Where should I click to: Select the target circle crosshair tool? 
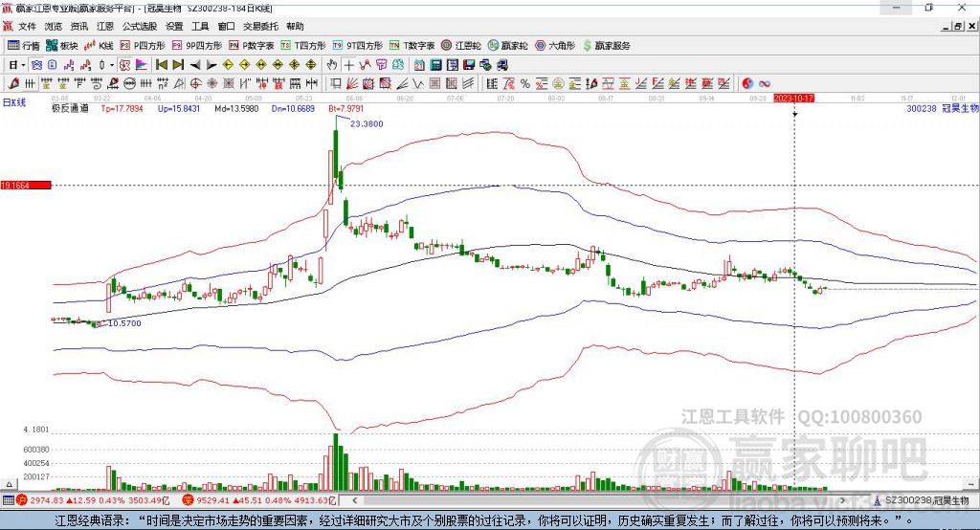coord(195,83)
